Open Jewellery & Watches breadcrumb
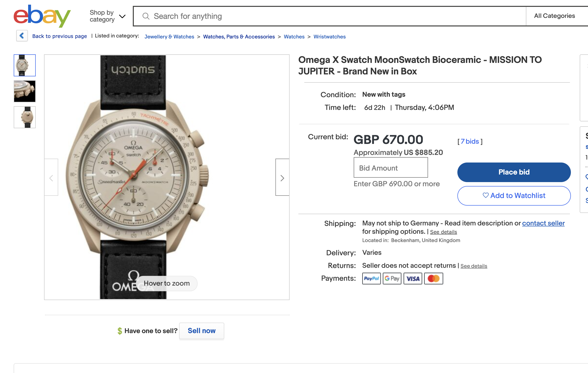 (169, 37)
